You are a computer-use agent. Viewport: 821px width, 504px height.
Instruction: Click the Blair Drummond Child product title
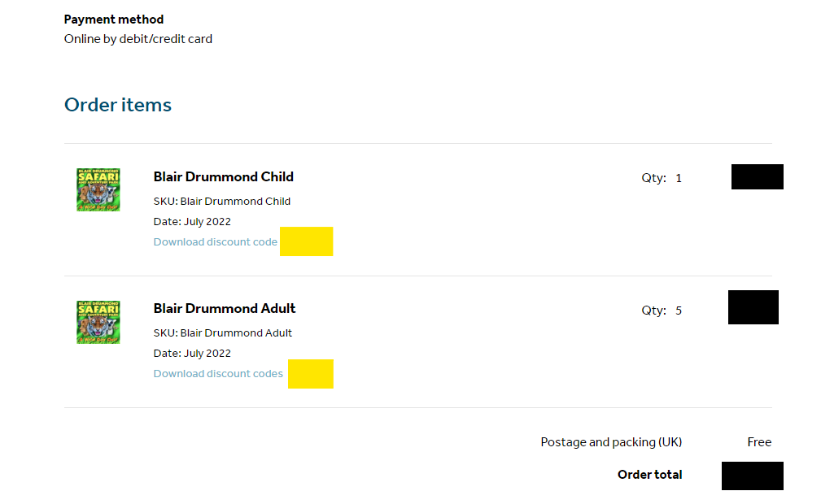tap(223, 176)
